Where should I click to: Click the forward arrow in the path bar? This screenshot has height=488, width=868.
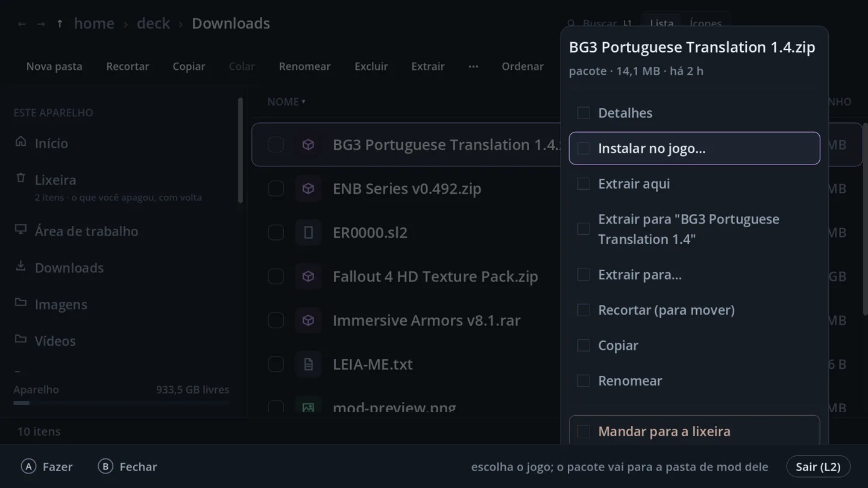coord(41,24)
